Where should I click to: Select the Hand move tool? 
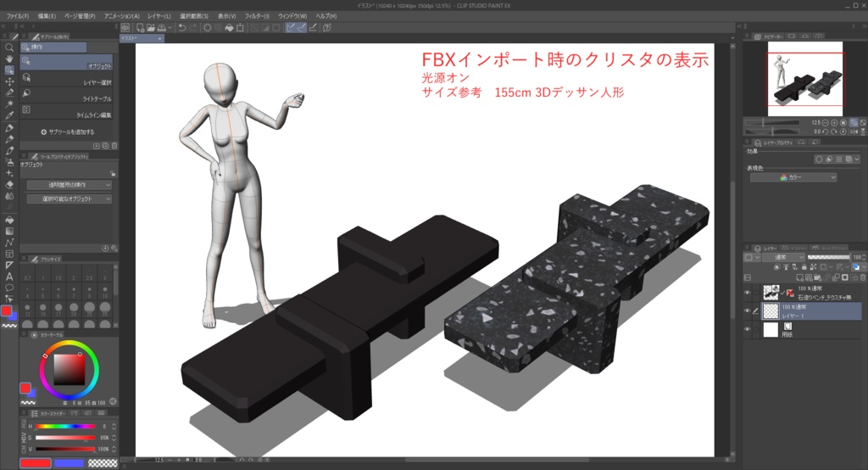coord(8,59)
